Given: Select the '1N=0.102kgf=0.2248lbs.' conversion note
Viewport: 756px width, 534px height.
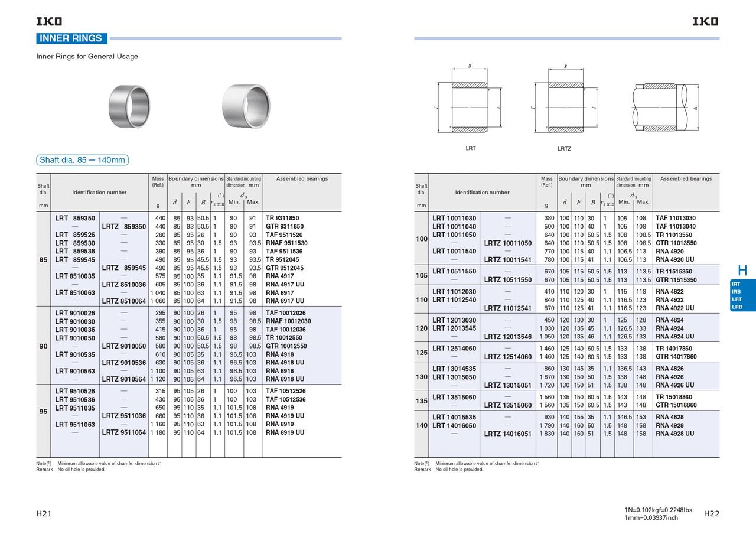Looking at the screenshot, I should 659,510.
